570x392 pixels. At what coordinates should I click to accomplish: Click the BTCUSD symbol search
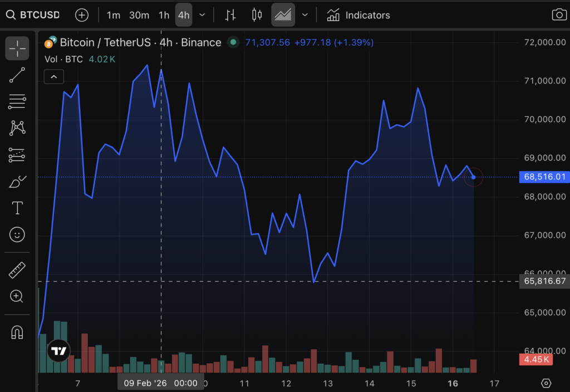(x=33, y=15)
